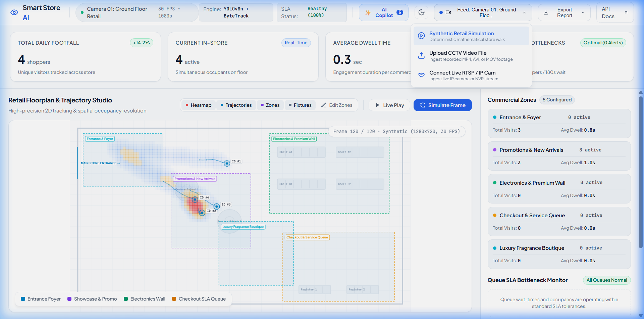Select Synthetic Retail Simulation menu option
Screen dimensions: 644x319
(471, 36)
